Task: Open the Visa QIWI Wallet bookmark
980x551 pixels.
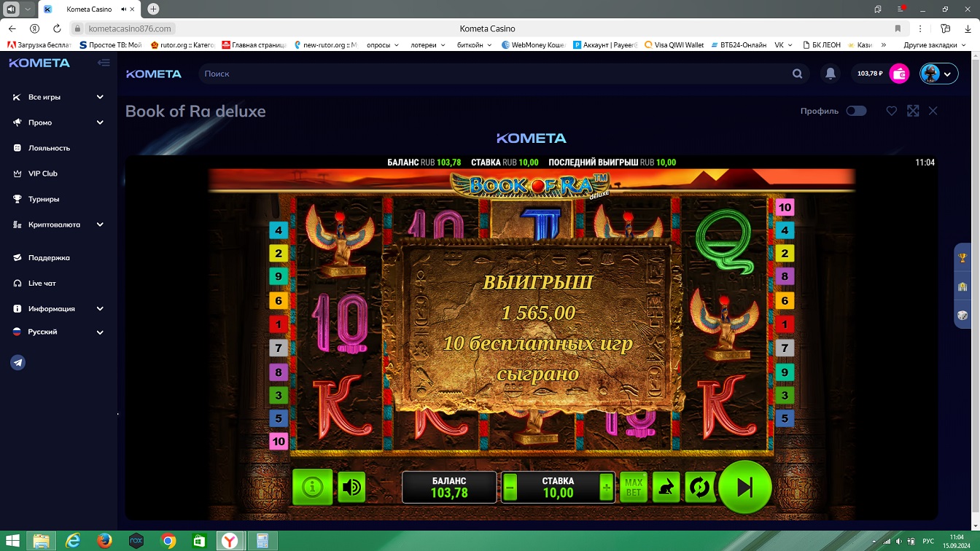Action: click(674, 44)
